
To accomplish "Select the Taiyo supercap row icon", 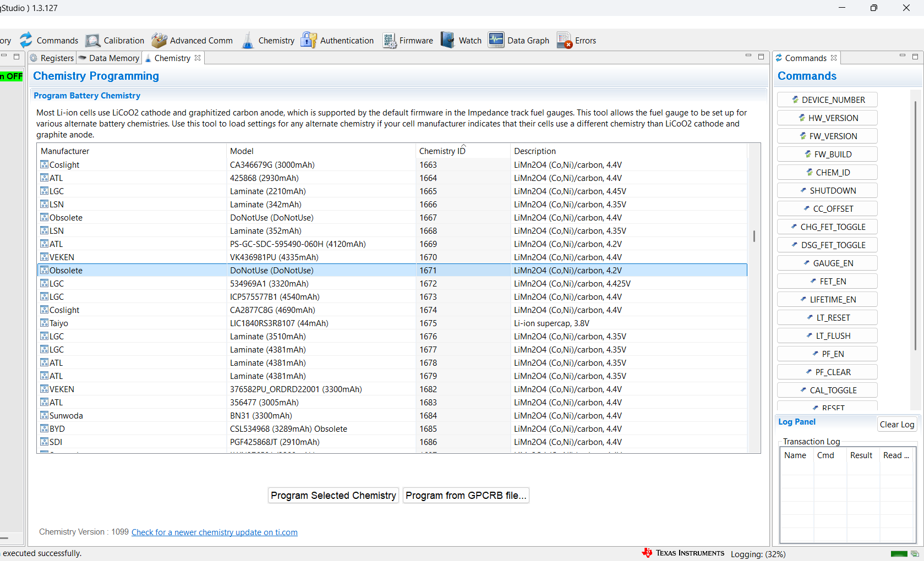I will coord(45,323).
